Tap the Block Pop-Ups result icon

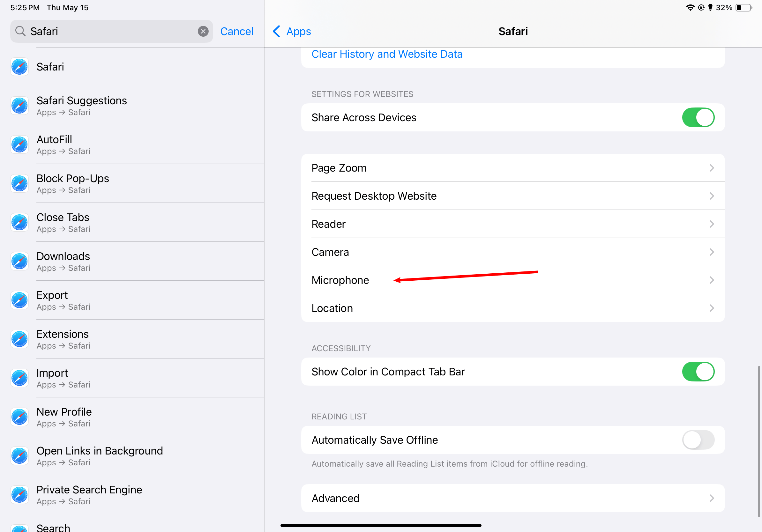(19, 183)
